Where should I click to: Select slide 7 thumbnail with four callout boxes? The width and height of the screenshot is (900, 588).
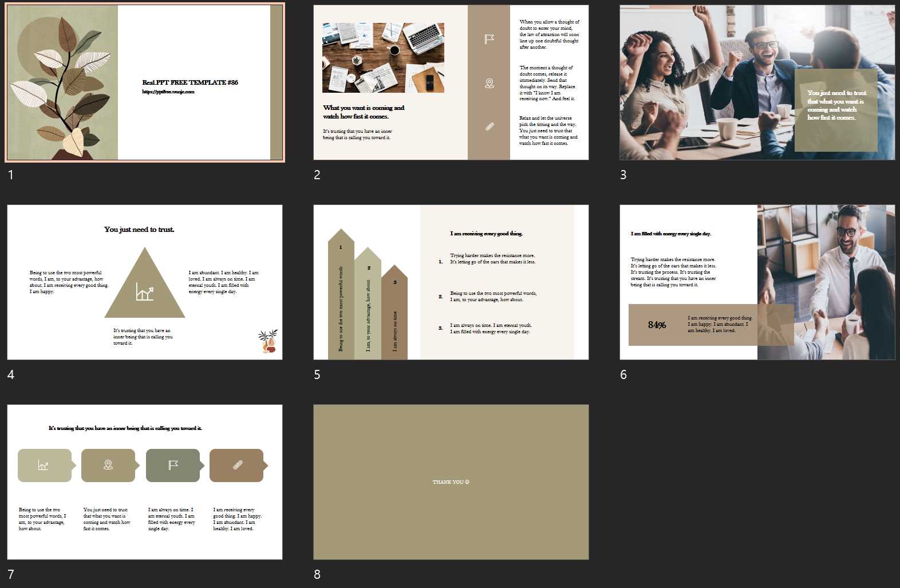(145, 482)
